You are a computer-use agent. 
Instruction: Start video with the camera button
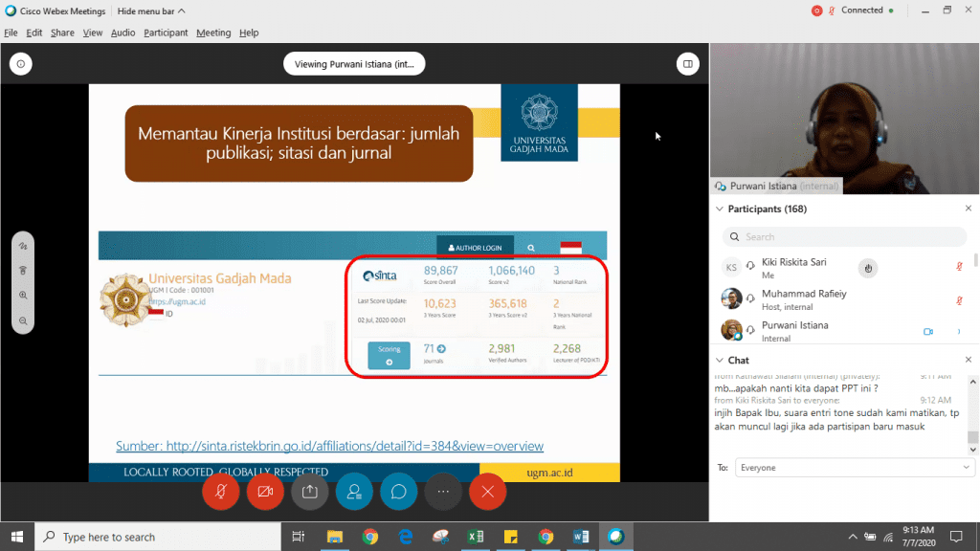(x=265, y=492)
